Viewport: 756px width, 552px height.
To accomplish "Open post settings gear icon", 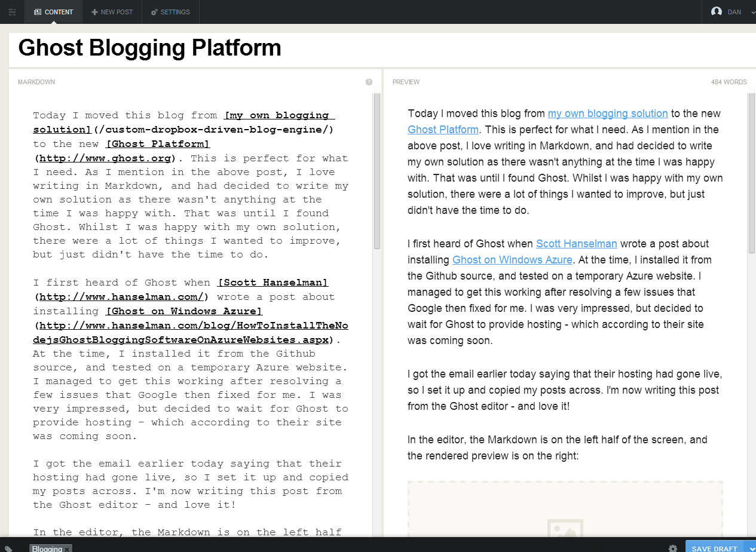I will (x=673, y=548).
